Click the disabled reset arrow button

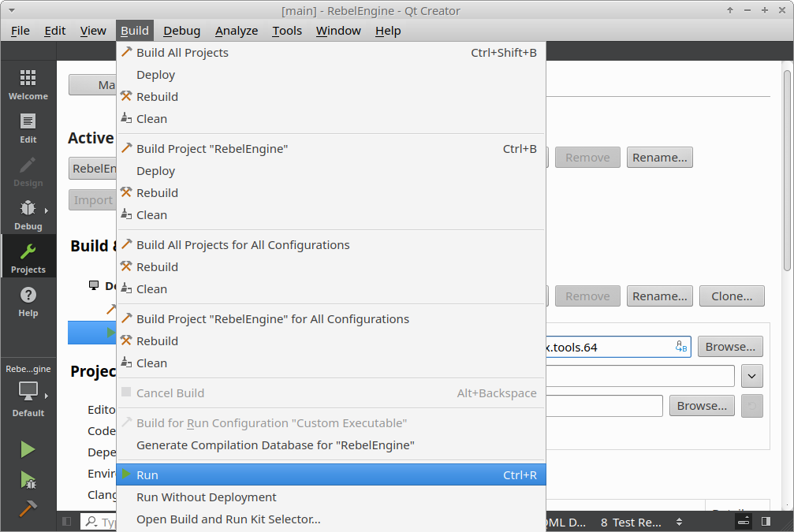click(x=752, y=406)
